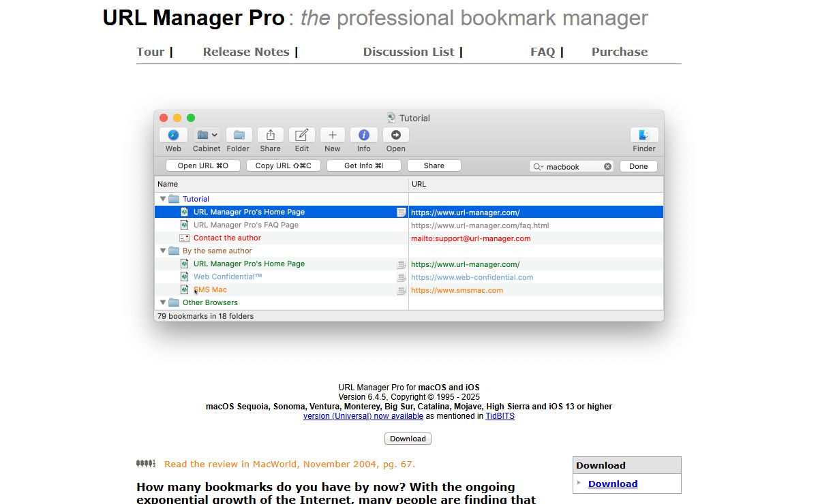The height and width of the screenshot is (504, 818).
Task: Focus the search field containing macbook
Action: [571, 167]
